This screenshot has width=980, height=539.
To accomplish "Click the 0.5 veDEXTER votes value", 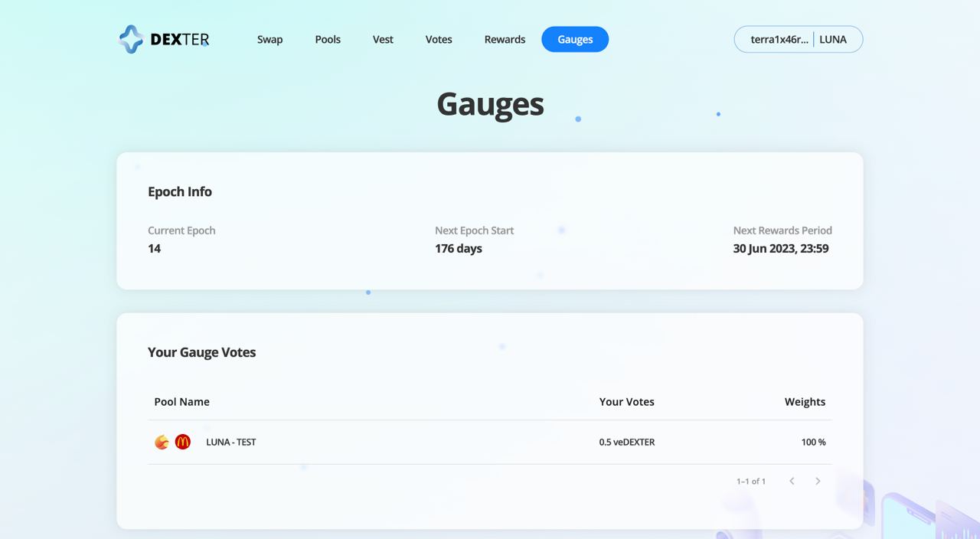I will pyautogui.click(x=626, y=442).
